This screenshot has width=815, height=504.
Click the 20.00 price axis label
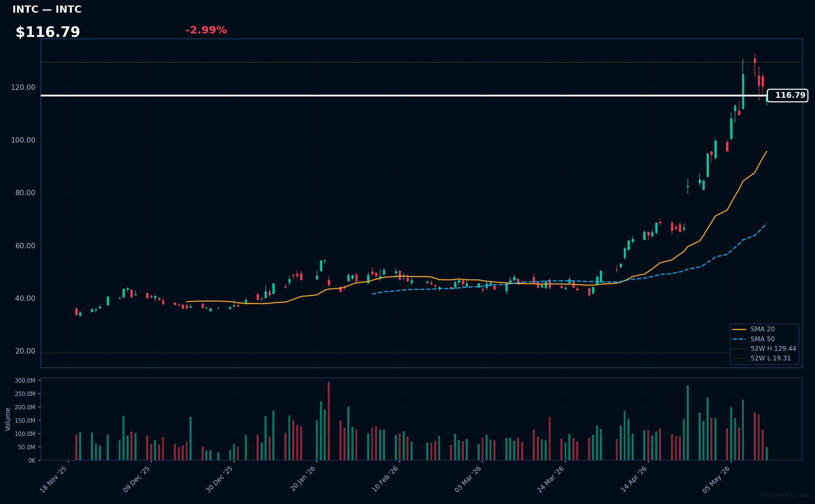(25, 351)
